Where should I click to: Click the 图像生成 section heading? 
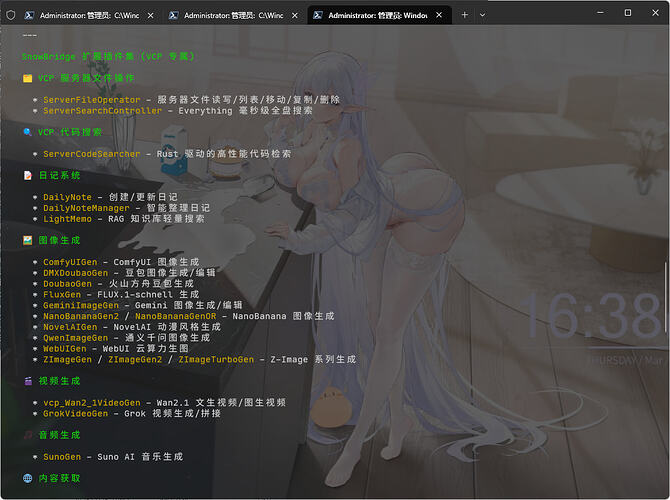(x=59, y=240)
